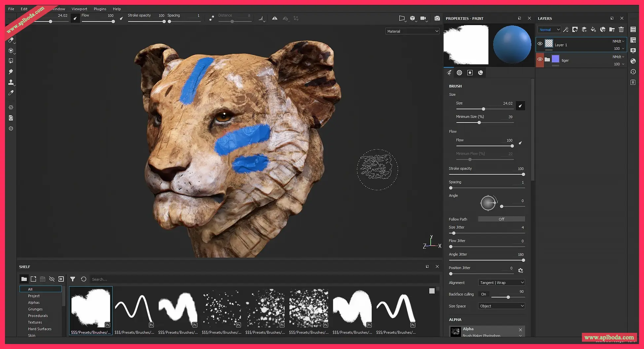The image size is (644, 349).
Task: Click the camera screenshot icon
Action: (x=437, y=18)
